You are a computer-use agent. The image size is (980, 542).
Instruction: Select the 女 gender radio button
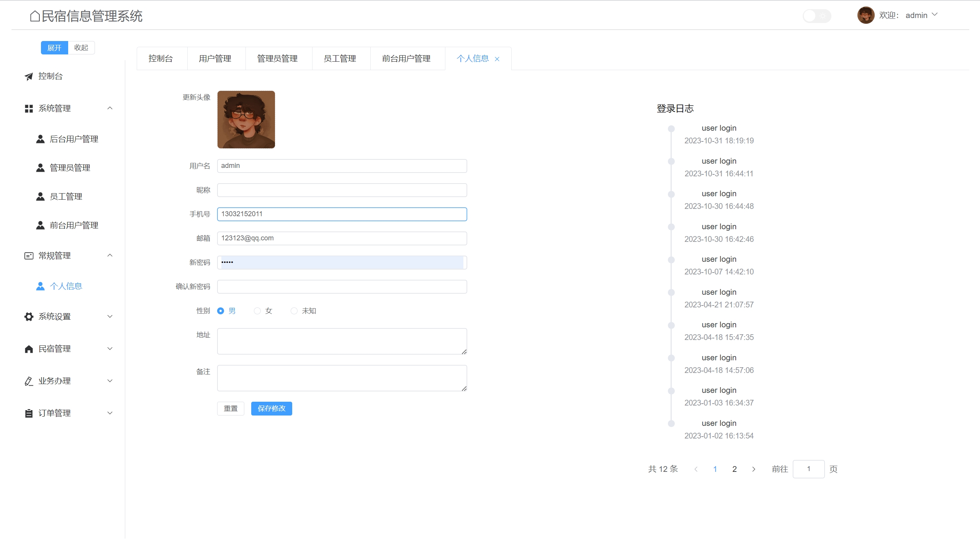257,311
